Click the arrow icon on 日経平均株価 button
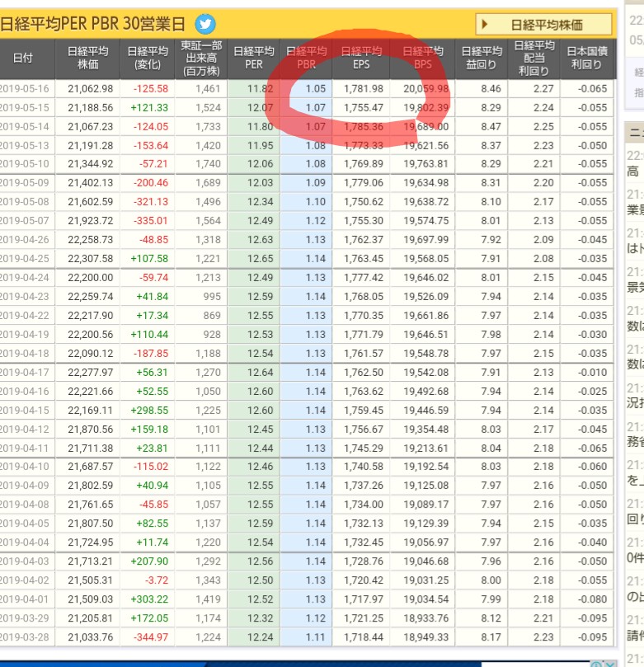Image resolution: width=644 pixels, height=667 pixels. 485,25
